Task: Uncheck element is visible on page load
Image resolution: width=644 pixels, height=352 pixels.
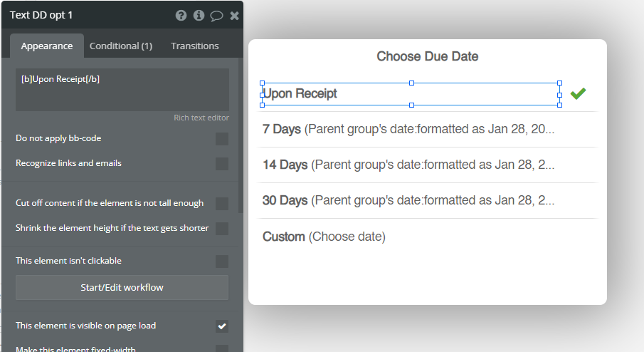Action: [222, 326]
